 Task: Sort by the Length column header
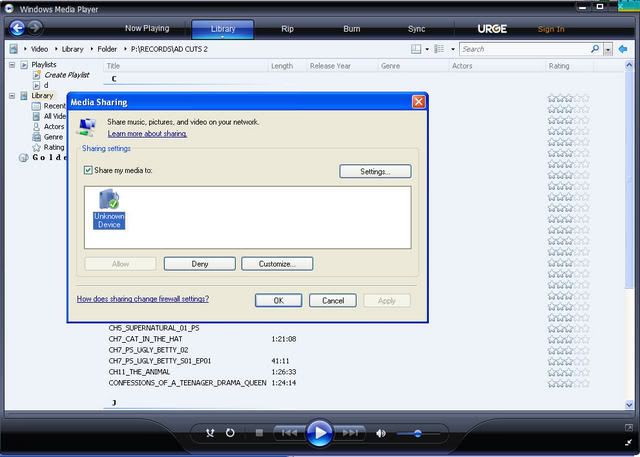(x=287, y=66)
